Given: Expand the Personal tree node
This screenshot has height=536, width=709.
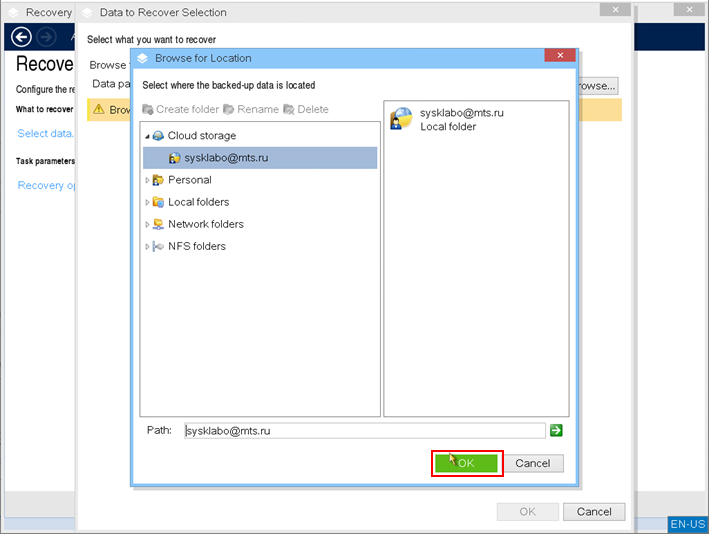Looking at the screenshot, I should [x=147, y=180].
